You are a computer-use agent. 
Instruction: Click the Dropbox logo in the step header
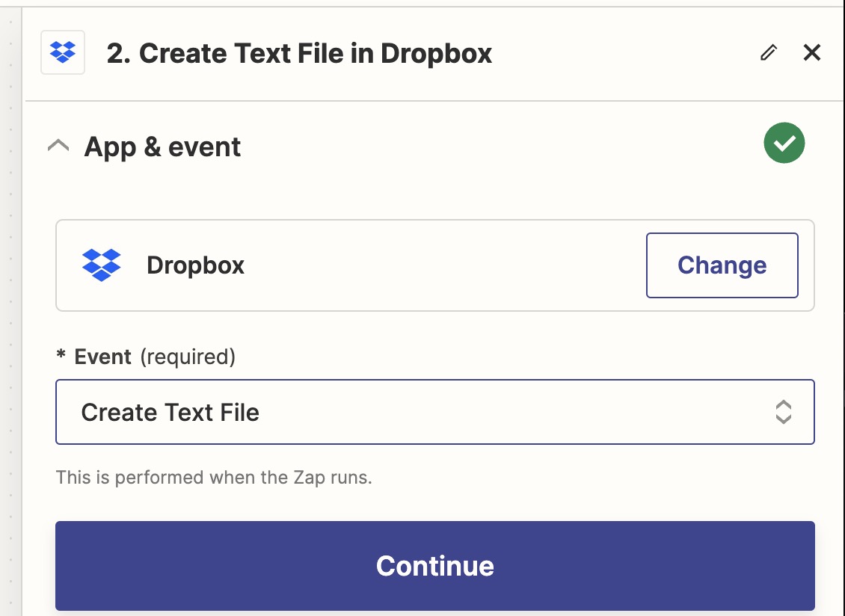(63, 52)
